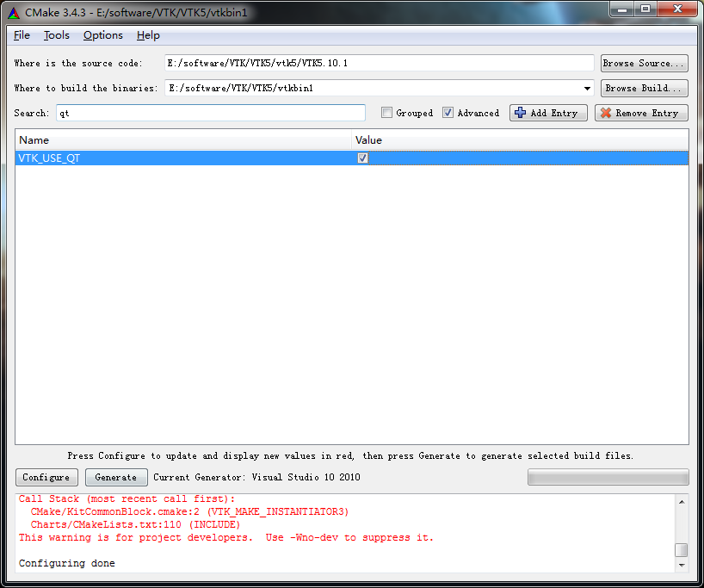Screen dimensions: 704x588
Task: Open the Tools menu
Action: (57, 35)
